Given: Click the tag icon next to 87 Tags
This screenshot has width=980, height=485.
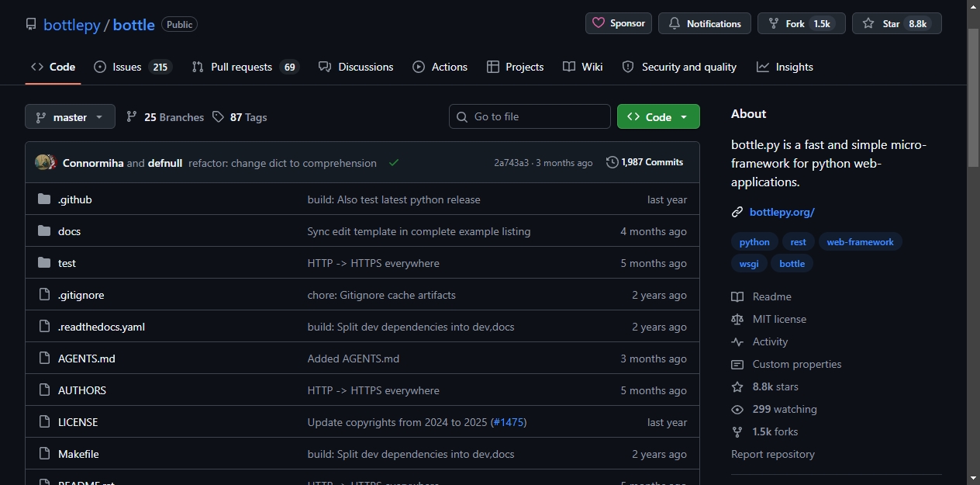Looking at the screenshot, I should click(218, 116).
